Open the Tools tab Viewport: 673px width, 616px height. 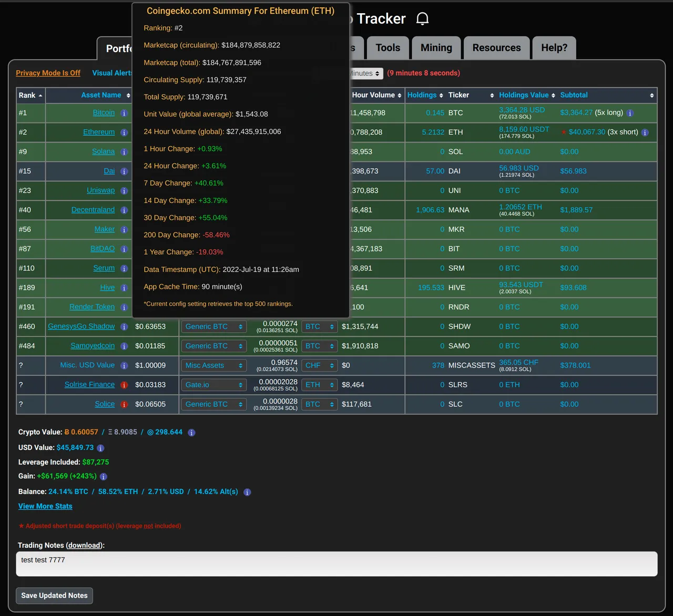point(388,48)
